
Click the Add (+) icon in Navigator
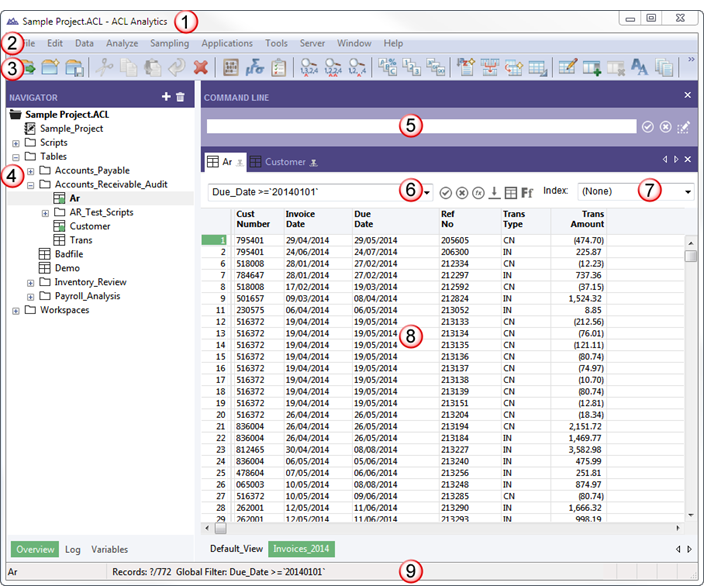click(166, 96)
